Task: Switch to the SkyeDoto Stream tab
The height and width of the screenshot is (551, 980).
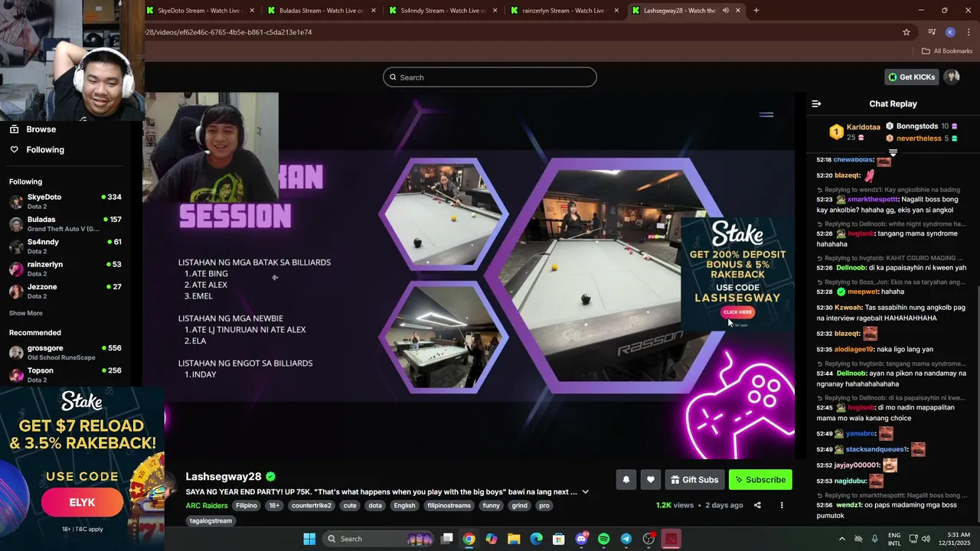Action: coord(198,11)
